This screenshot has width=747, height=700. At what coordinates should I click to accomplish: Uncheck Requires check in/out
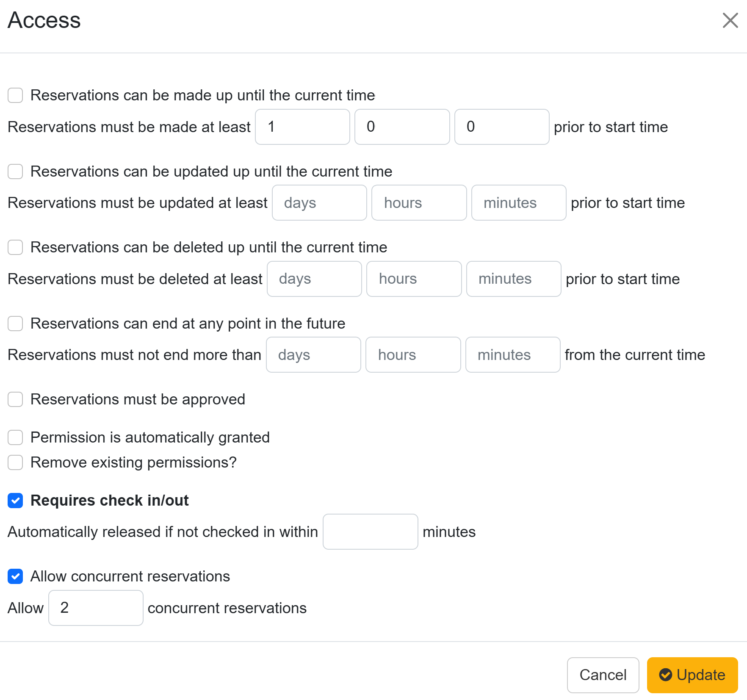click(15, 501)
